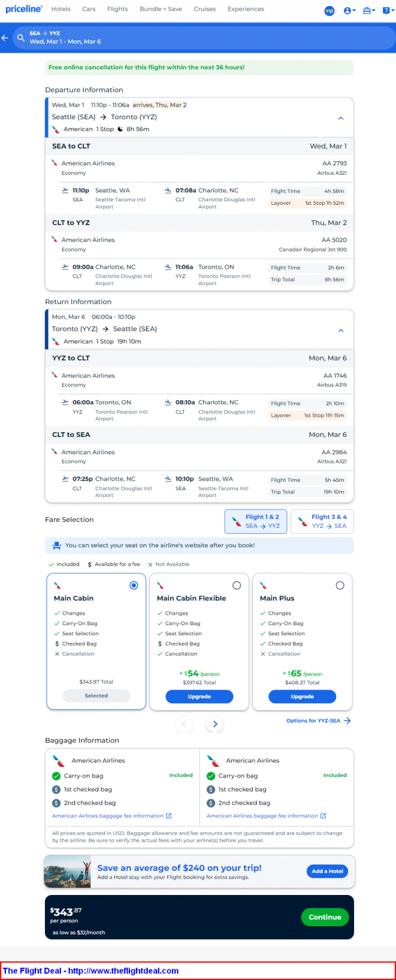Click the next fare carousel arrow

[x=215, y=724]
